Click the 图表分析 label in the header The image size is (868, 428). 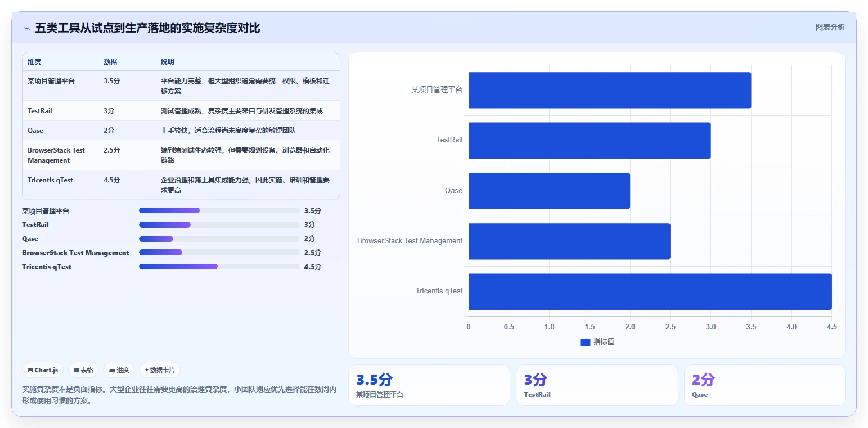[830, 27]
